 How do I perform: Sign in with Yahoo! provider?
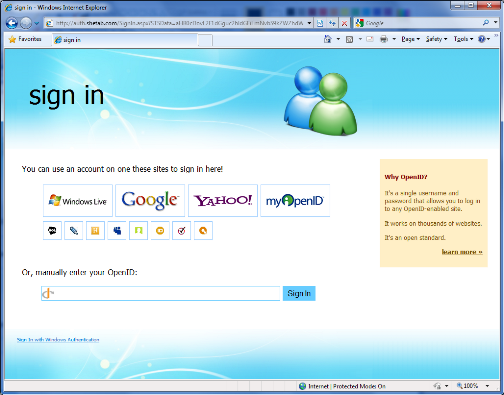coord(223,201)
